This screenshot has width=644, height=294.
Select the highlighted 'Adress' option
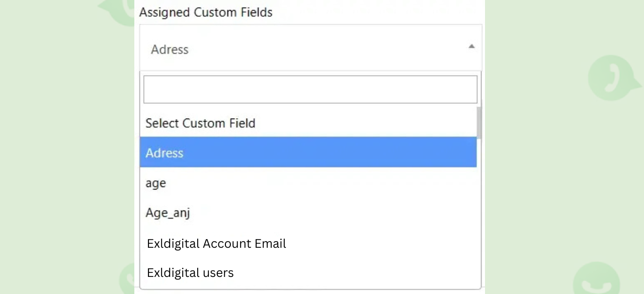[x=308, y=152]
